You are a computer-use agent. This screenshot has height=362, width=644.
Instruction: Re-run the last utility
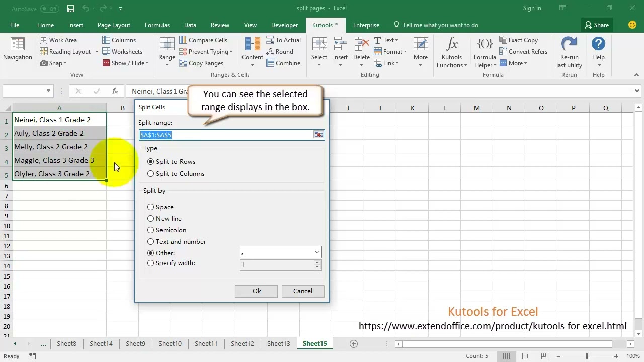[569, 52]
